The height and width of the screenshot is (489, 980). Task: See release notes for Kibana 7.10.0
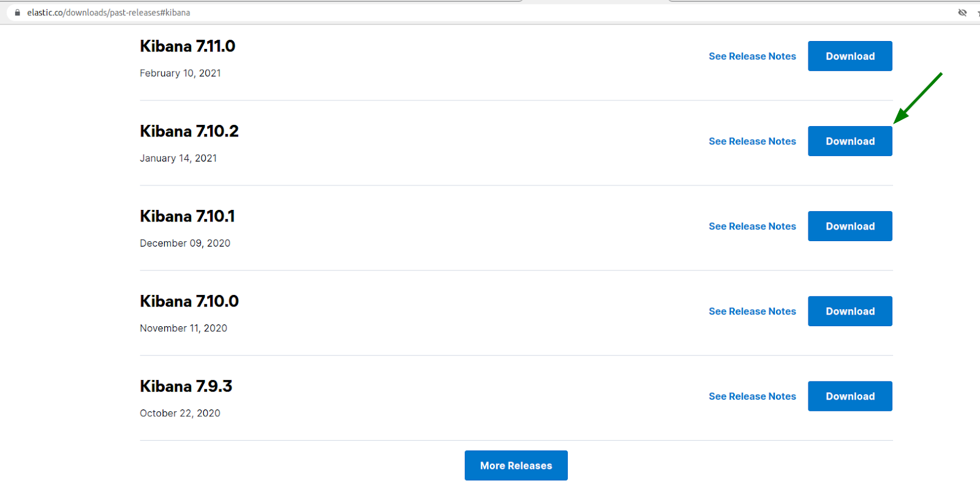[752, 312]
